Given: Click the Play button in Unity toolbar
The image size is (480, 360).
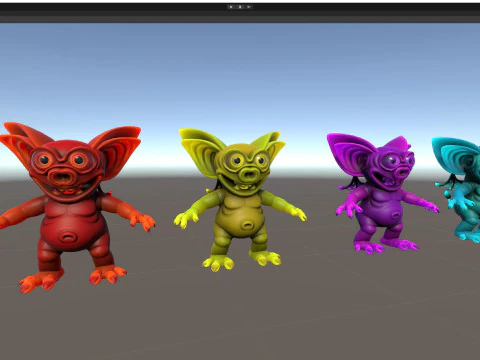Looking at the screenshot, I should [x=231, y=7].
